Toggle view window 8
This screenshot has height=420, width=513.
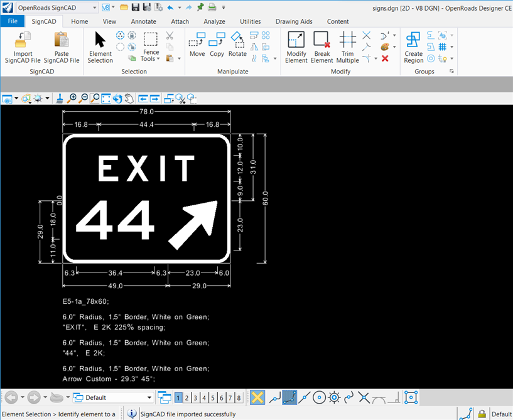239,398
